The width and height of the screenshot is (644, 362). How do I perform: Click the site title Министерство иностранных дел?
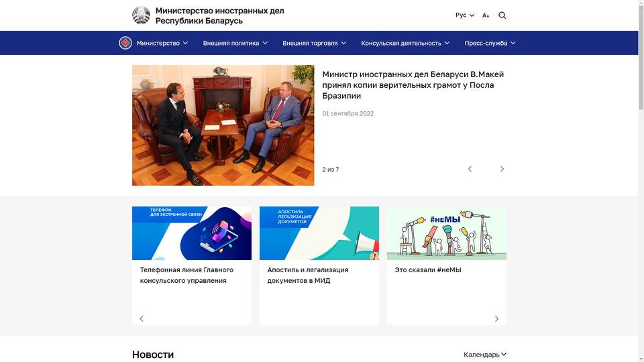(x=220, y=15)
